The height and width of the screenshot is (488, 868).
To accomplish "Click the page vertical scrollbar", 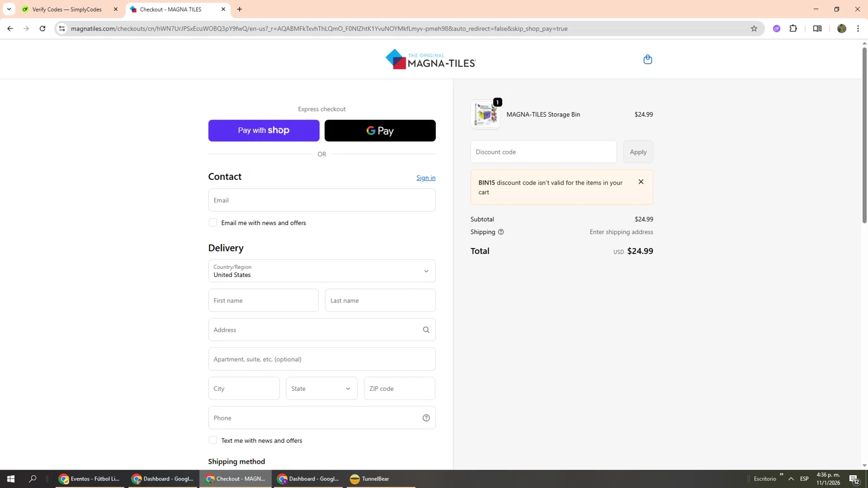I will 865,135.
